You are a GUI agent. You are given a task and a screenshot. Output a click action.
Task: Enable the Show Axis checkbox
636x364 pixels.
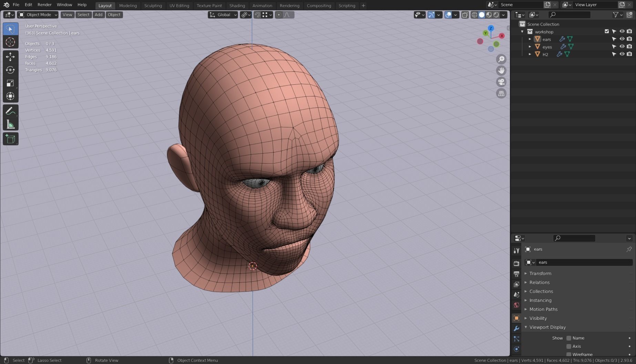click(x=569, y=346)
